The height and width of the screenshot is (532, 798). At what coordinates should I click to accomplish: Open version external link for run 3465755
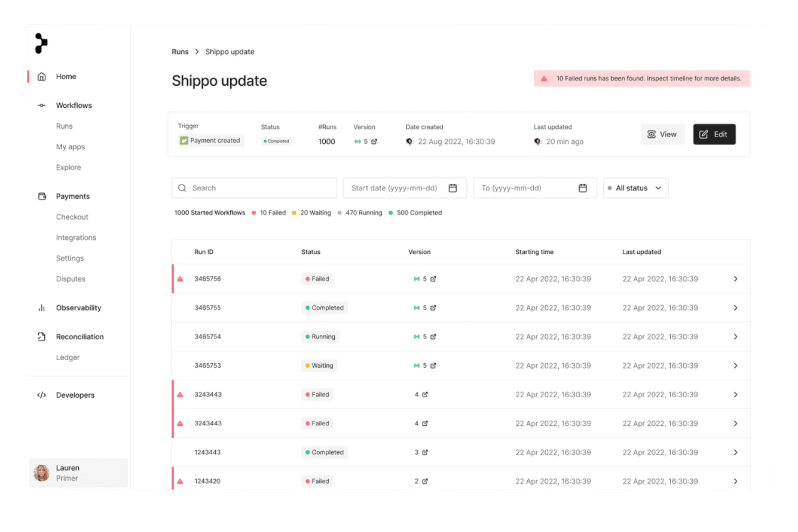pos(434,308)
